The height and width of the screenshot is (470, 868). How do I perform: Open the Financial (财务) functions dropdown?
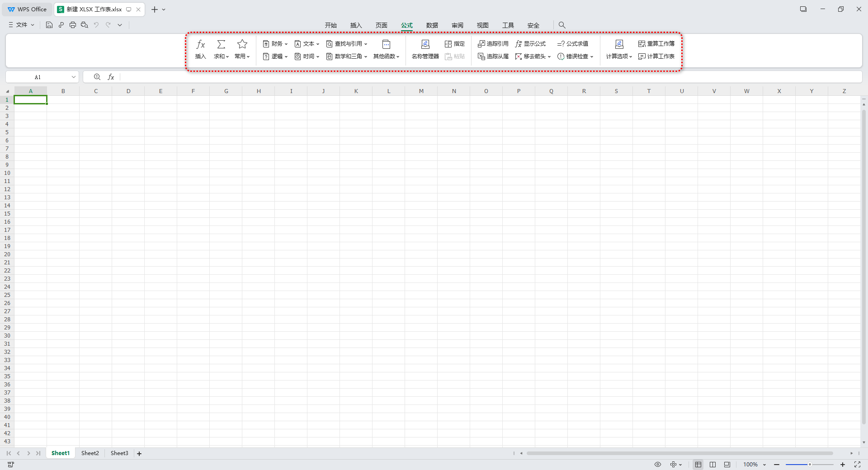(275, 44)
